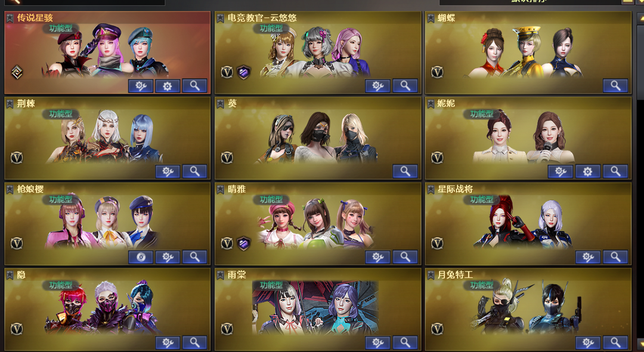Select the 雨棠 character portrait
This screenshot has height=352, width=644.
click(315, 307)
